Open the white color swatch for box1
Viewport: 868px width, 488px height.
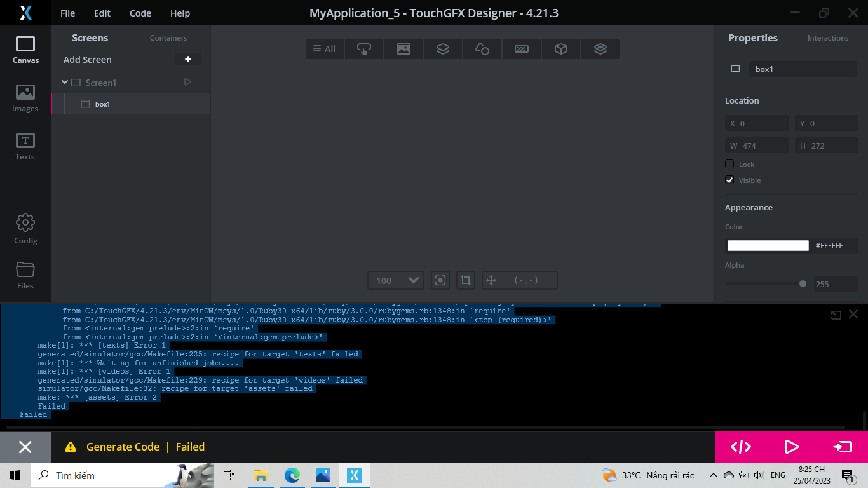(x=767, y=245)
